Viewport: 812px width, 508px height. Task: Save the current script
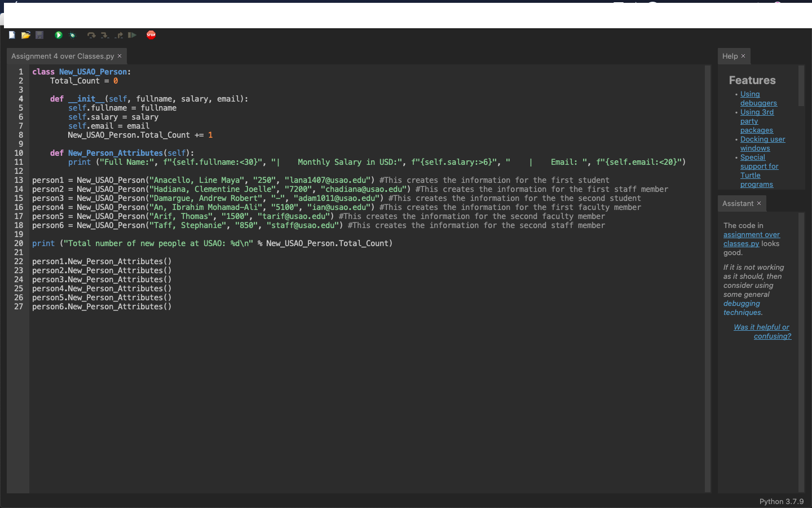pyautogui.click(x=39, y=35)
